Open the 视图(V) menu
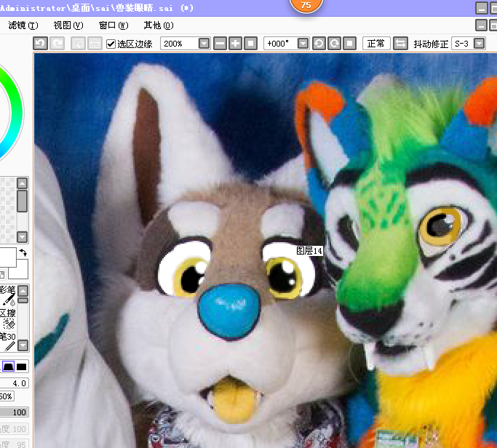The width and height of the screenshot is (497, 448). click(x=68, y=25)
